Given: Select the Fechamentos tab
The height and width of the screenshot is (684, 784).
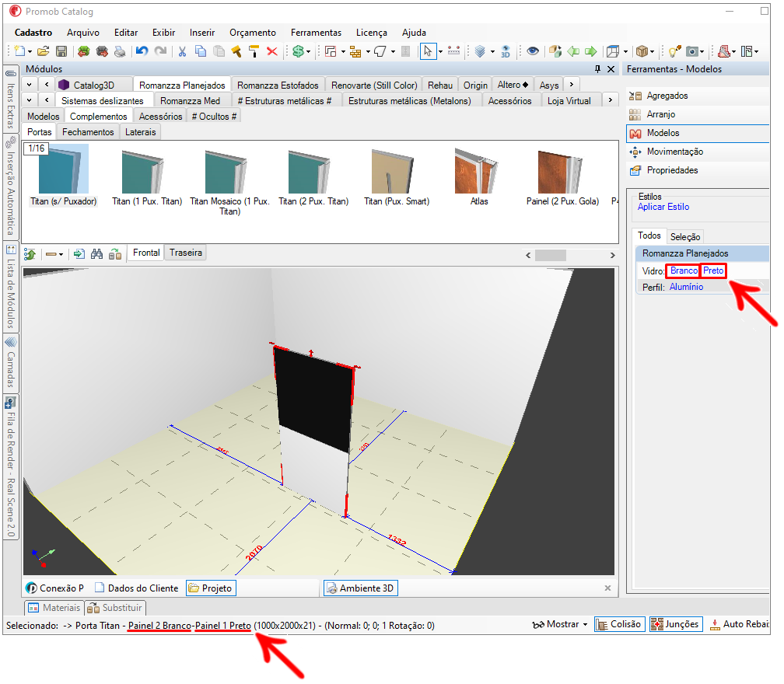Looking at the screenshot, I should [88, 132].
